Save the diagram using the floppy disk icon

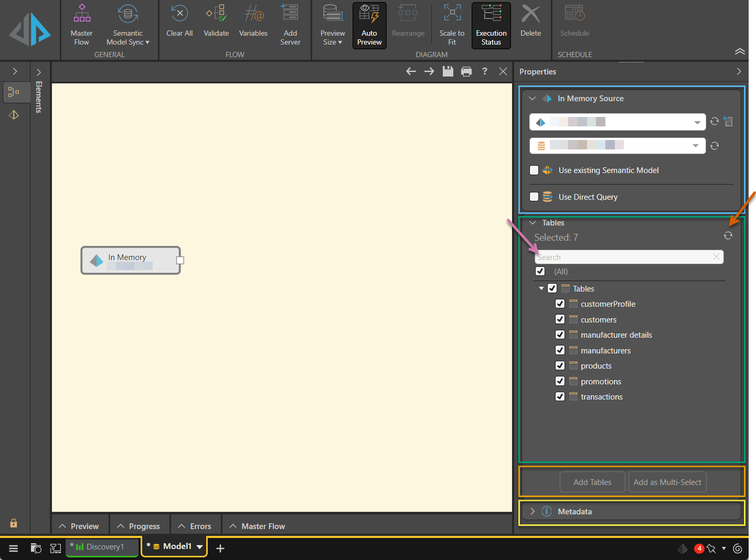click(x=448, y=72)
